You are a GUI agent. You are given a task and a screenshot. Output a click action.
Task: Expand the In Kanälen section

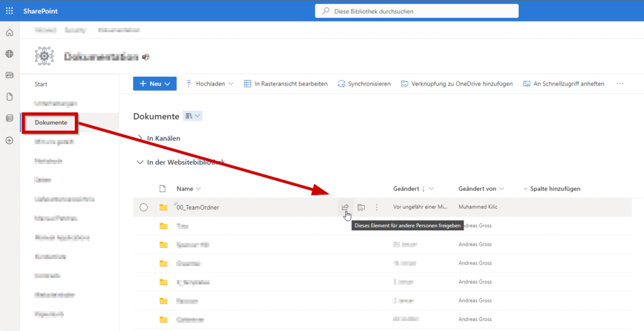[140, 138]
